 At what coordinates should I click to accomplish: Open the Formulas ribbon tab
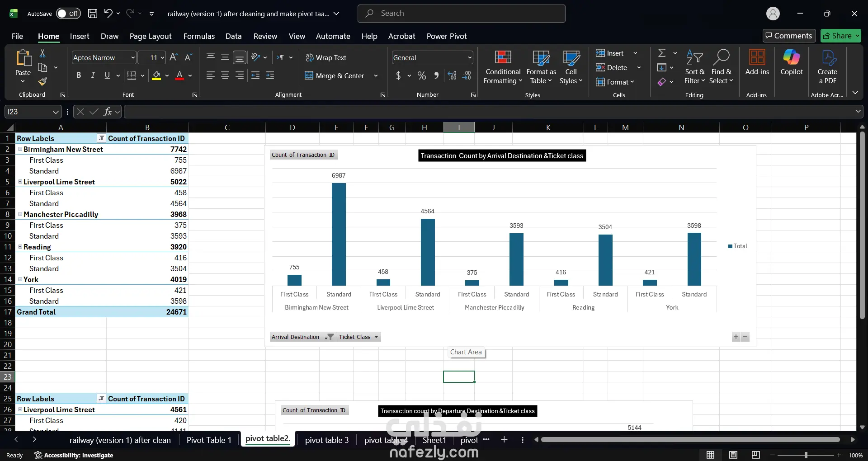point(199,36)
